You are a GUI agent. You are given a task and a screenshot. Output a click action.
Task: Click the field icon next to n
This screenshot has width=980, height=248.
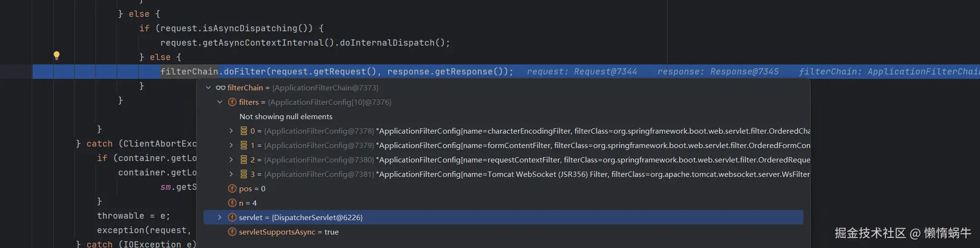click(232, 203)
